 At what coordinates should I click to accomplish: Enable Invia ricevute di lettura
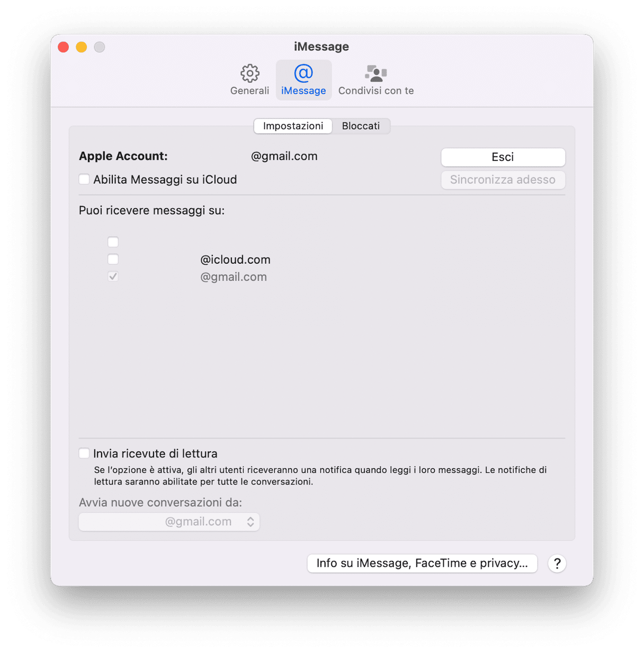pos(84,453)
